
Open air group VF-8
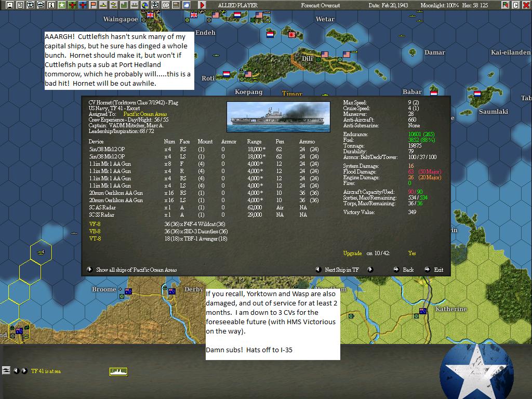pos(95,224)
